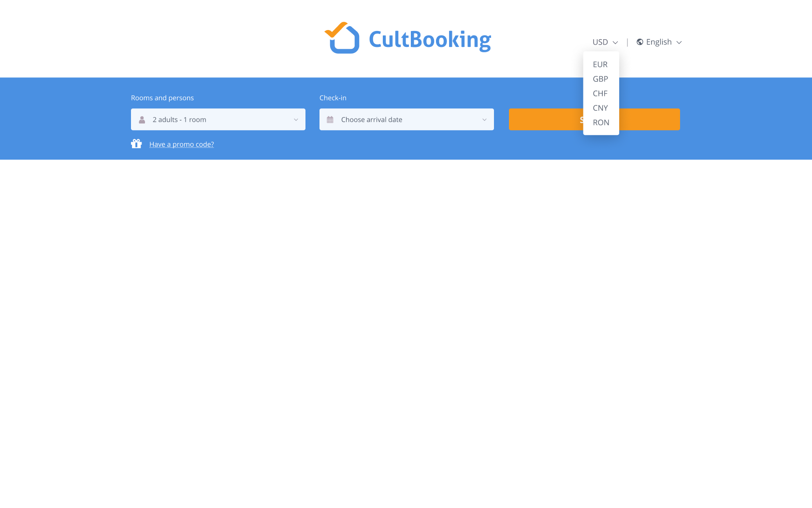Click the currently selected USD currency label
The image size is (812, 508).
click(x=599, y=42)
